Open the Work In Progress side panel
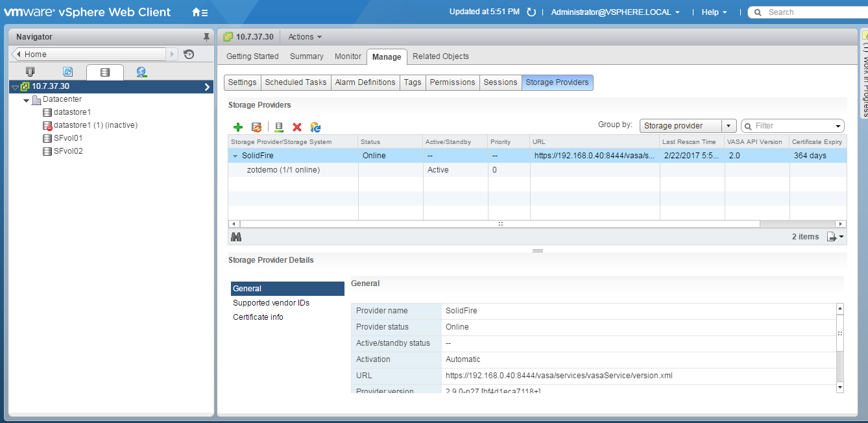The image size is (868, 423). pos(864,73)
